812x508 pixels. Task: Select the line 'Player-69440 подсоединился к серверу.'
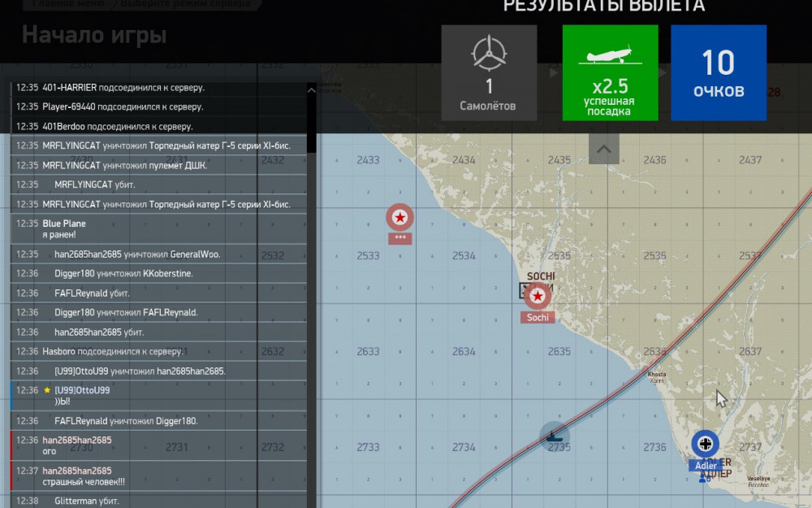click(158, 106)
